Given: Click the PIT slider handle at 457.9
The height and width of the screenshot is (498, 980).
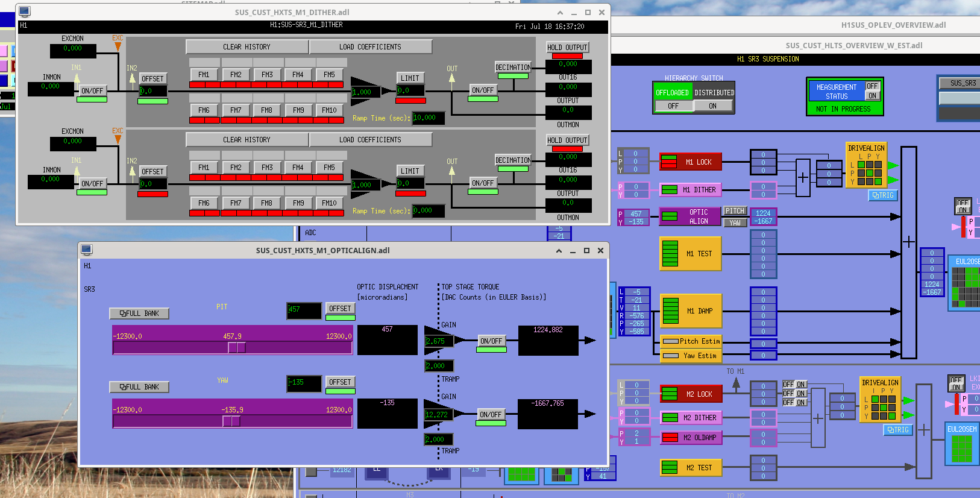Looking at the screenshot, I should click(237, 348).
